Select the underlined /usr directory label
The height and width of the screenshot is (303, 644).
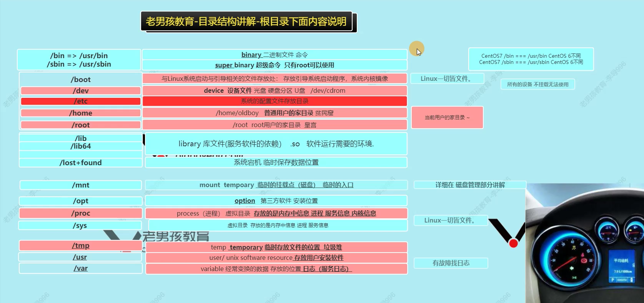tap(80, 257)
